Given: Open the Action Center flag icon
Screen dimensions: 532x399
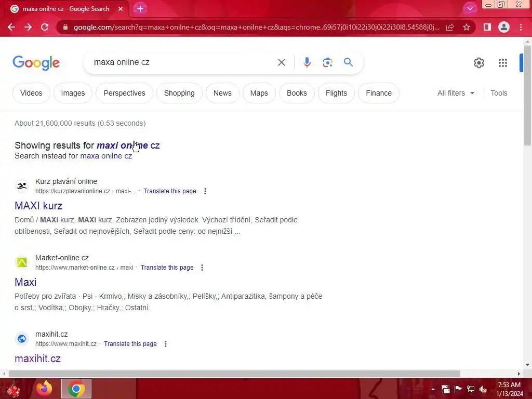Looking at the screenshot, I should coord(458,389).
